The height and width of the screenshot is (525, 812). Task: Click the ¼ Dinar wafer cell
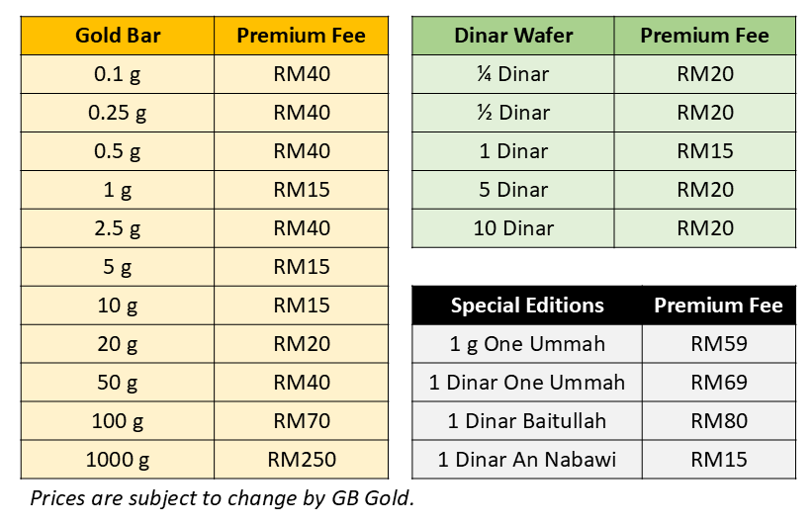pos(513,74)
